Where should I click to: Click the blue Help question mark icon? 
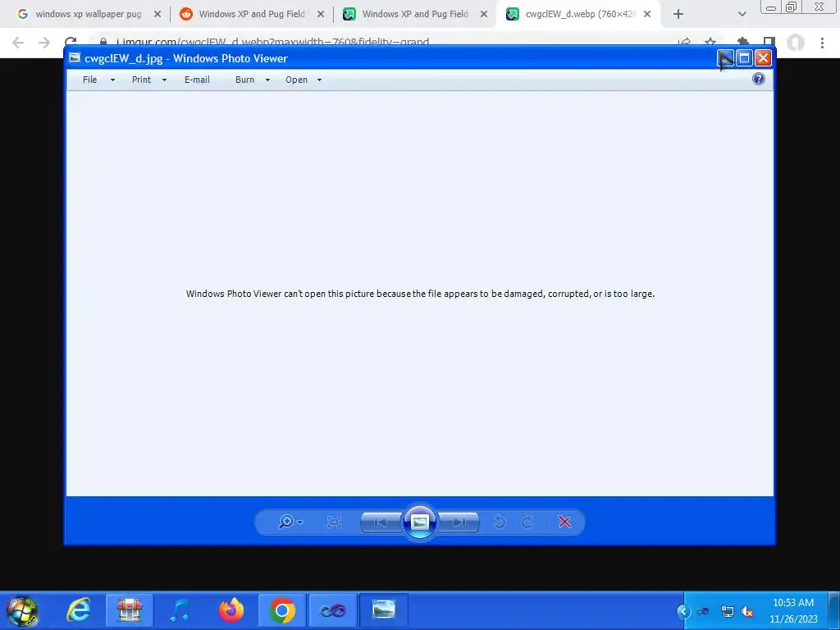coord(759,80)
